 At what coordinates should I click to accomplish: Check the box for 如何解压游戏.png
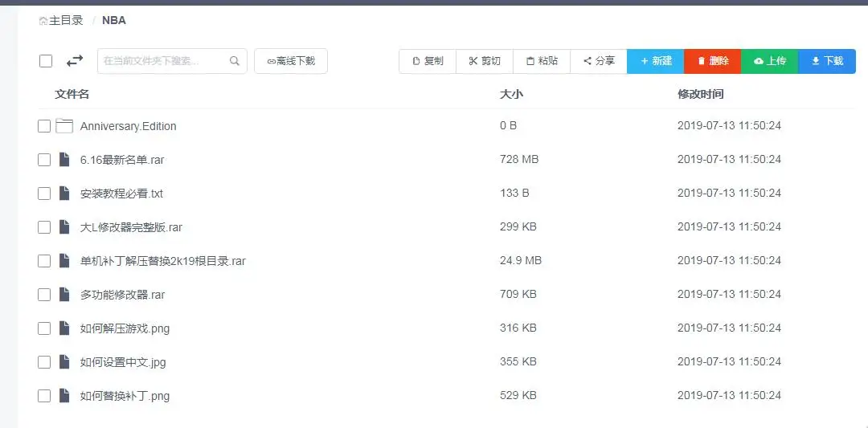coord(44,328)
